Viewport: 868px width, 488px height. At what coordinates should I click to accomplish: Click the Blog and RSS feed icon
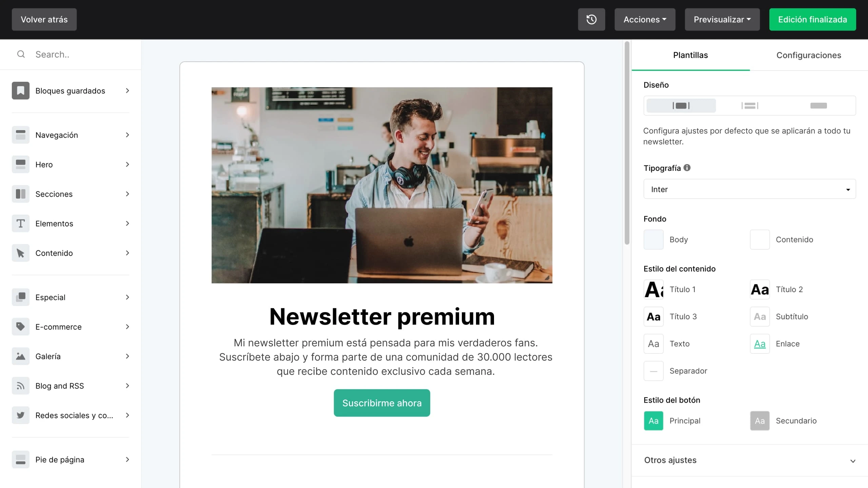[x=21, y=386]
